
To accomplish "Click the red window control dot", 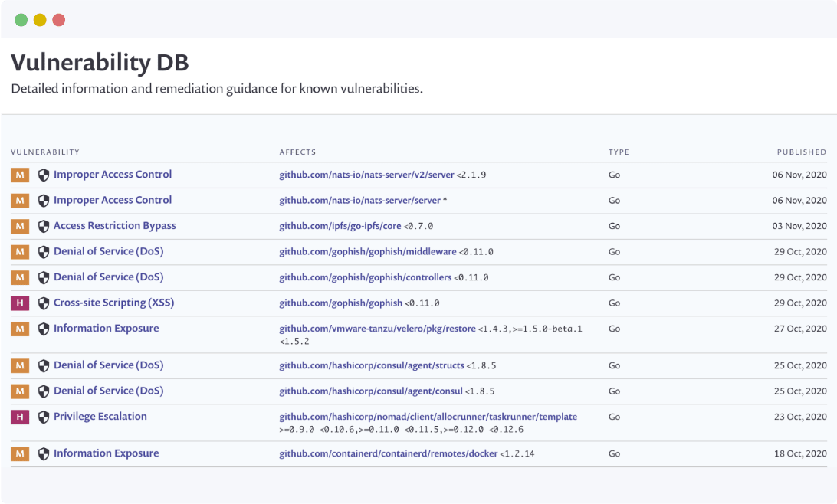I will point(59,20).
